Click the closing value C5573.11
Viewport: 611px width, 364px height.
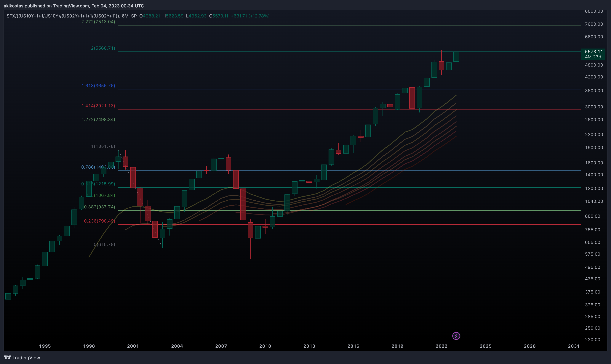pos(219,16)
